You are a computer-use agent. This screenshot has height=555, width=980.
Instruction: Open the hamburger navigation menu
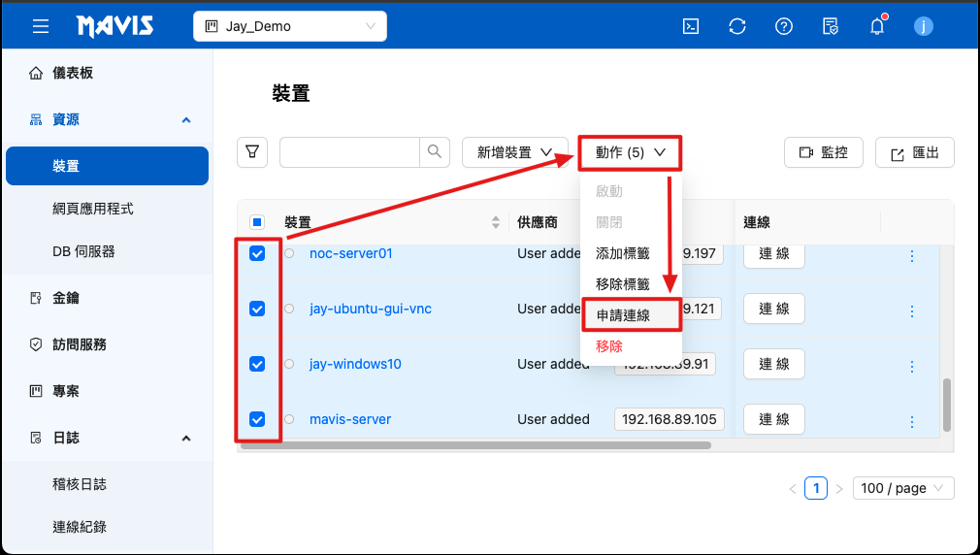41,27
